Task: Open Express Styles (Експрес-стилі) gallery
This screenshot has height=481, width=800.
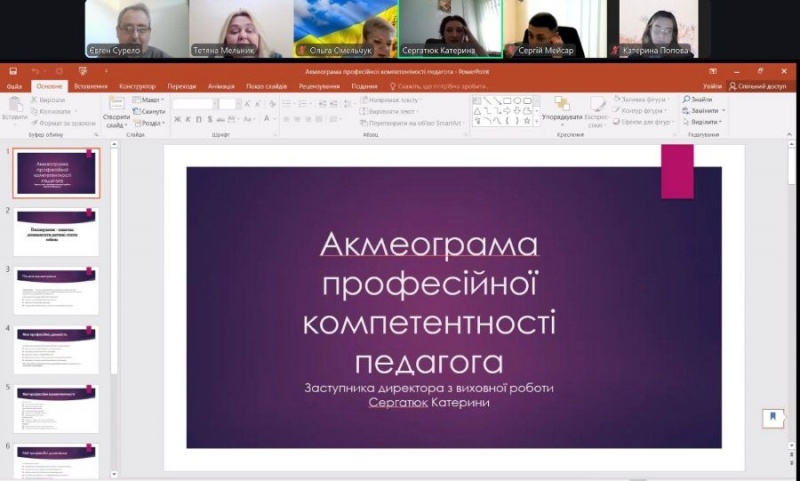Action: pyautogui.click(x=596, y=109)
